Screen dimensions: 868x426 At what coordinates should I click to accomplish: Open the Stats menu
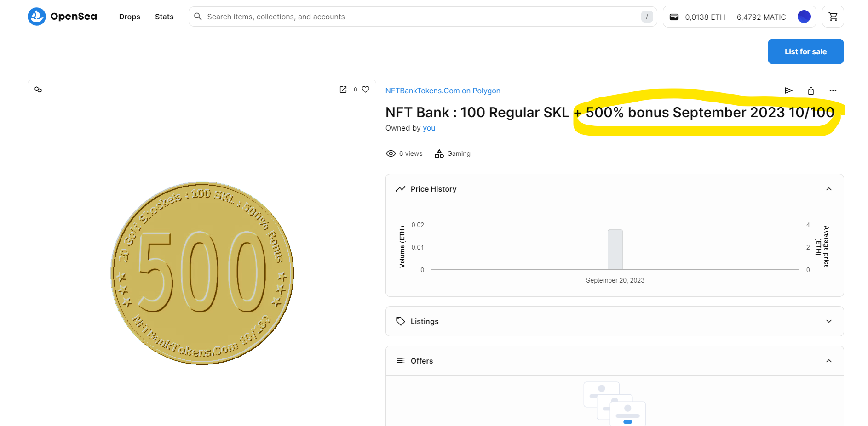click(164, 17)
